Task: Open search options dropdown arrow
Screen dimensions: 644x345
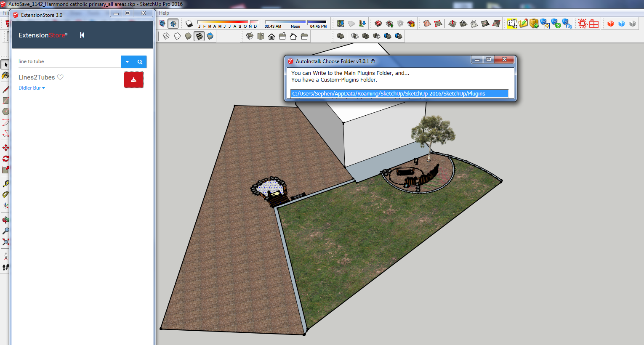Action: tap(128, 61)
